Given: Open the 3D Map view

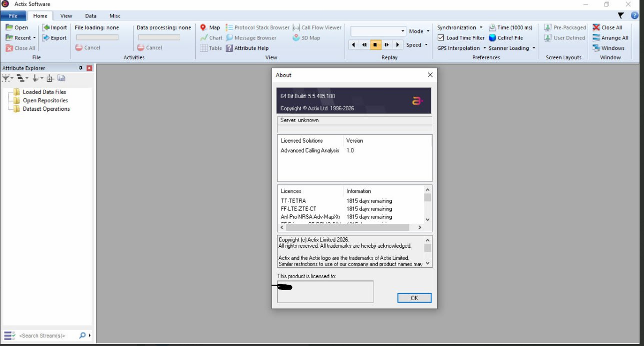Looking at the screenshot, I should click(307, 38).
